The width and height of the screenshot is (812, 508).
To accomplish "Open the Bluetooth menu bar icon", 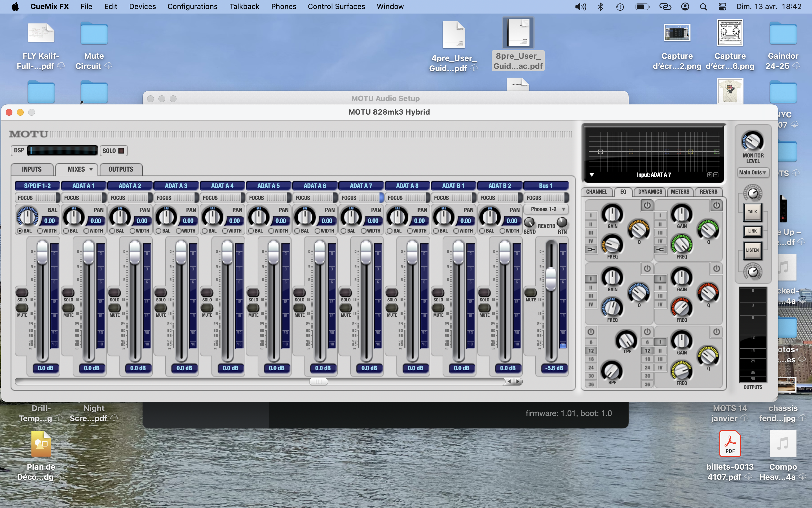I will click(x=600, y=7).
